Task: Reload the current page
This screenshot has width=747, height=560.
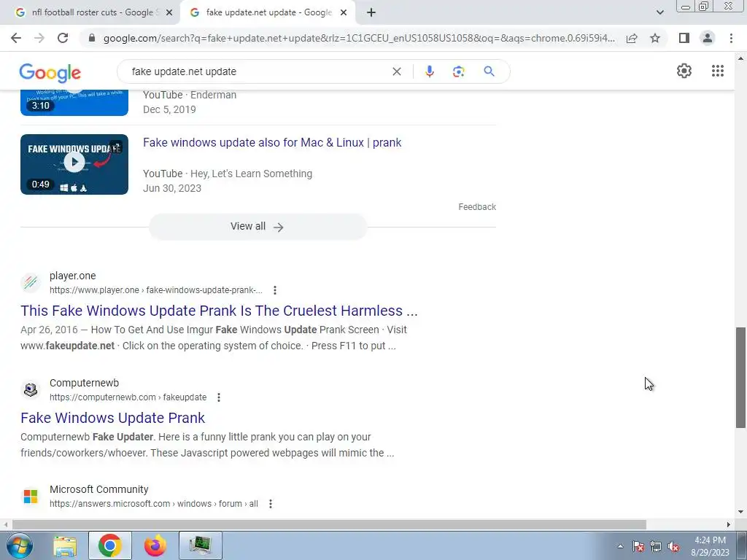Action: point(63,38)
